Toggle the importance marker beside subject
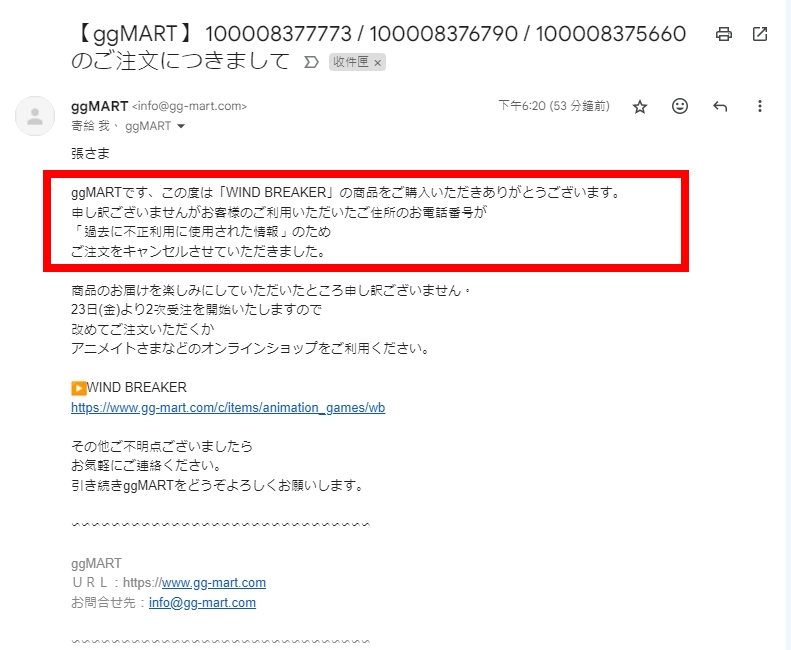 pyautogui.click(x=311, y=62)
